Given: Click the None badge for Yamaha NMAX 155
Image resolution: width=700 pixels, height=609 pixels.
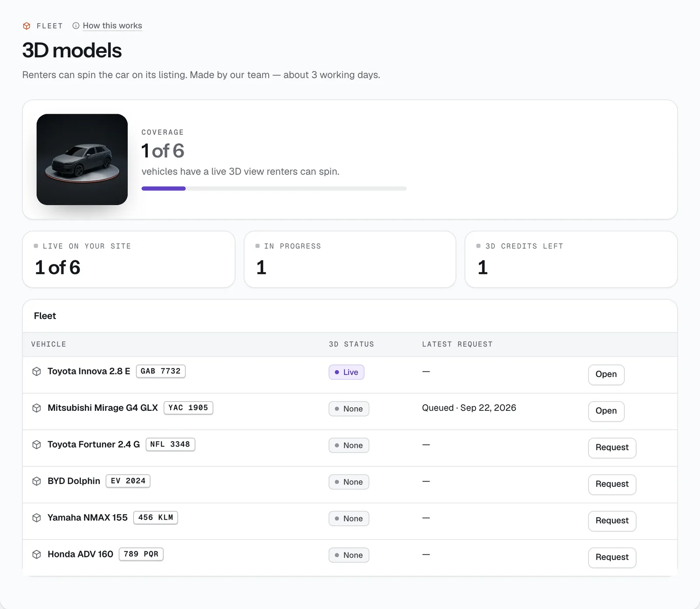Looking at the screenshot, I should click(349, 518).
